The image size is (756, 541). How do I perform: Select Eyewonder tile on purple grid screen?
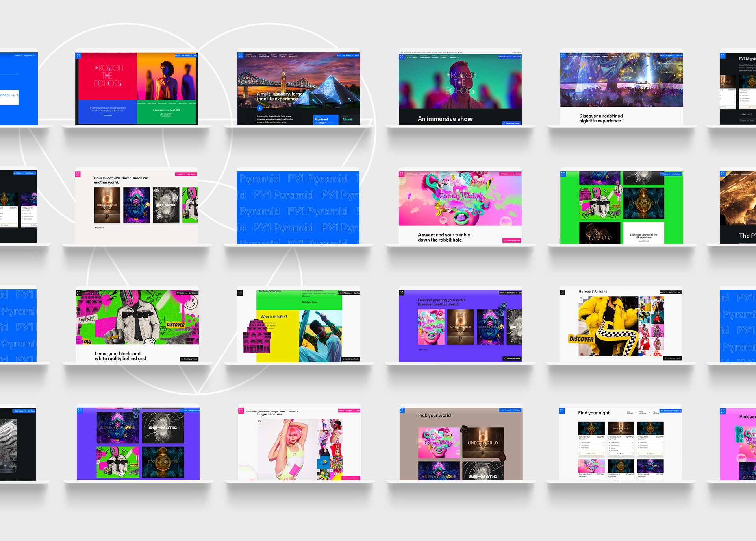pos(163,462)
